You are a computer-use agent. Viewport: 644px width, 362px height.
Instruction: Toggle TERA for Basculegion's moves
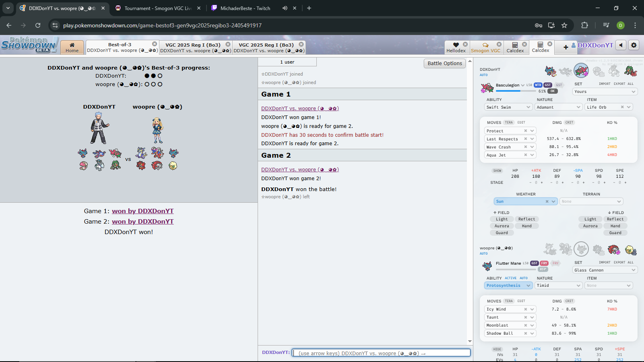(509, 122)
